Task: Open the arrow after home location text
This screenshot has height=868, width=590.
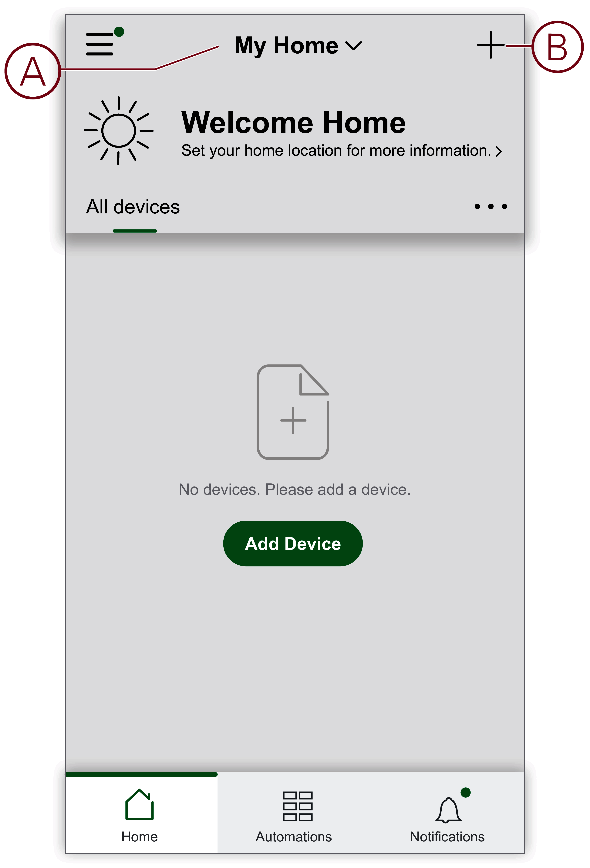Action: (499, 151)
